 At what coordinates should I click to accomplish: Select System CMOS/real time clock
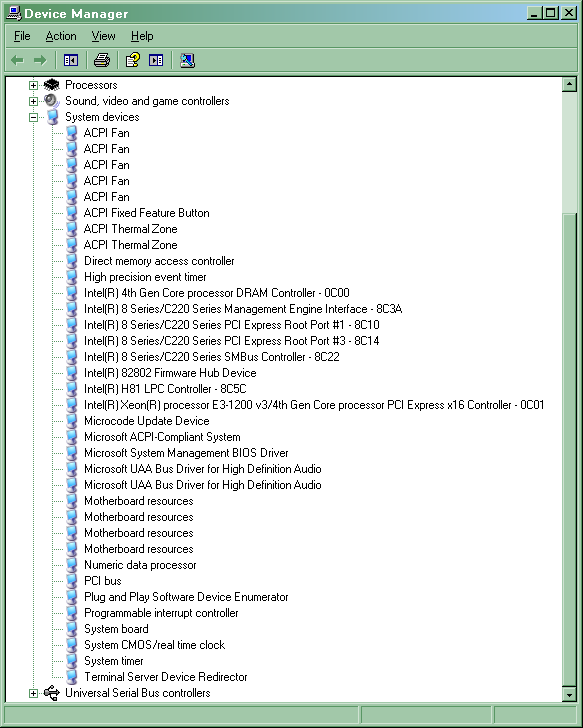click(155, 645)
